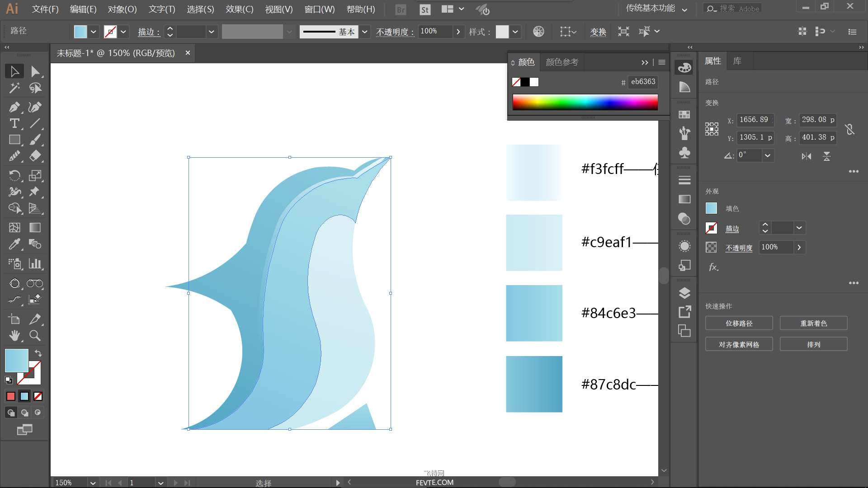The height and width of the screenshot is (488, 868).
Task: Select the Pen tool
Action: (14, 107)
